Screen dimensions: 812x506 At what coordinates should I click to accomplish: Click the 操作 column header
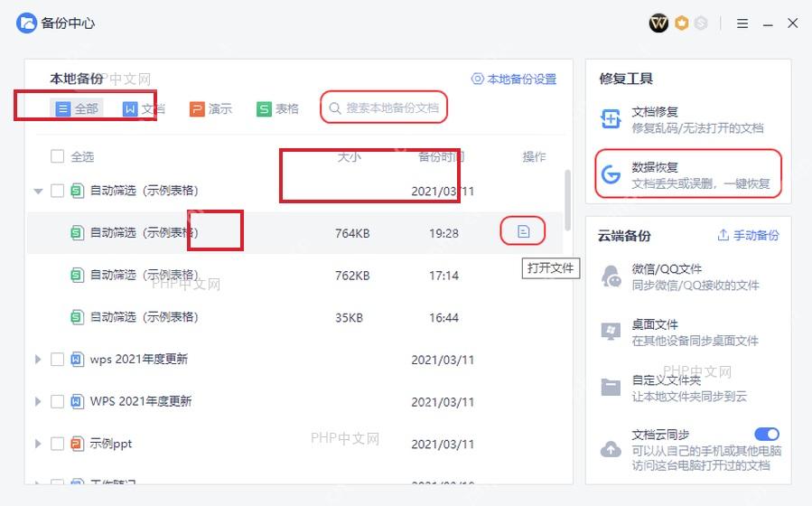click(534, 156)
